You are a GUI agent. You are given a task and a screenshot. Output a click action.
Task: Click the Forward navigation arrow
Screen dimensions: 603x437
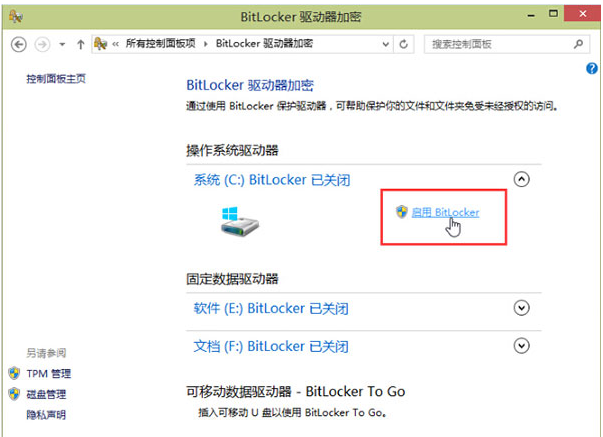42,44
